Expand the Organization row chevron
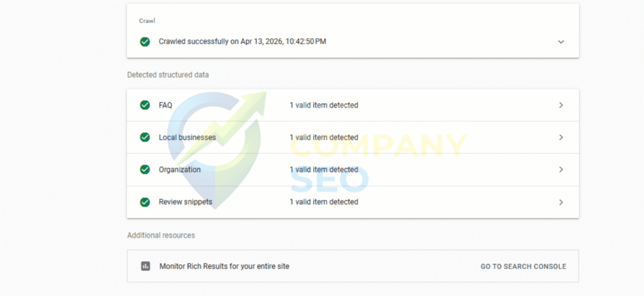This screenshot has width=644, height=296. (561, 170)
